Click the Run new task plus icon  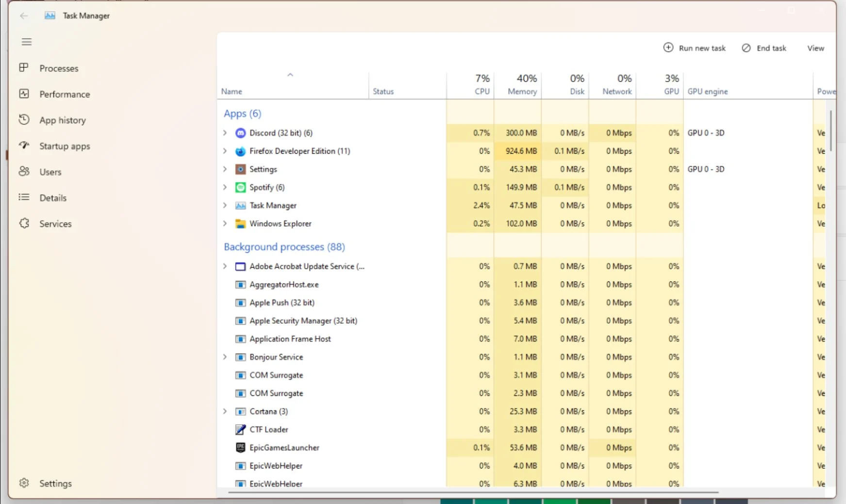click(668, 48)
